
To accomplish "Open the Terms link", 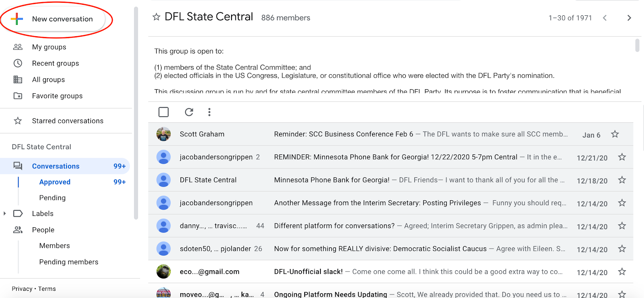I will point(47,289).
